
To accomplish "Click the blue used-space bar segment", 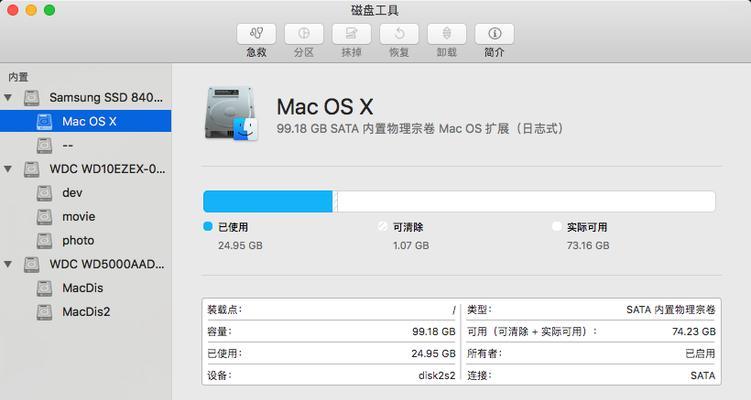I will pyautogui.click(x=268, y=201).
